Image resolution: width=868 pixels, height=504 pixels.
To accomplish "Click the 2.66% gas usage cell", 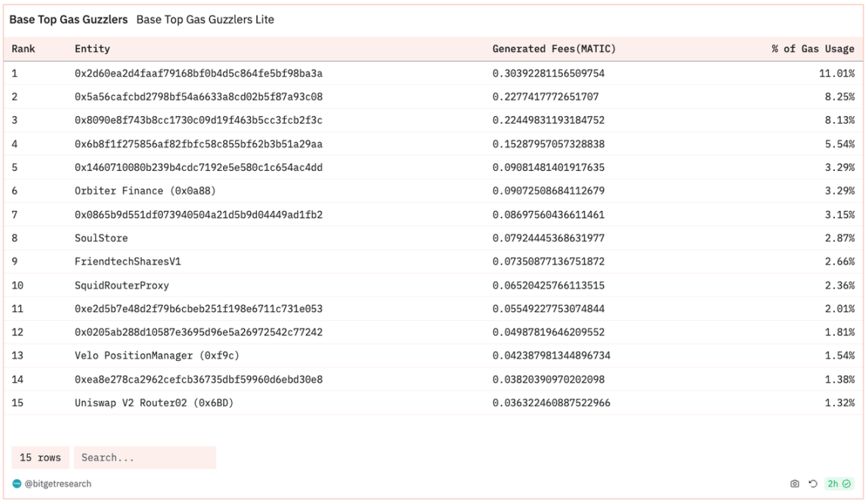I will [840, 261].
